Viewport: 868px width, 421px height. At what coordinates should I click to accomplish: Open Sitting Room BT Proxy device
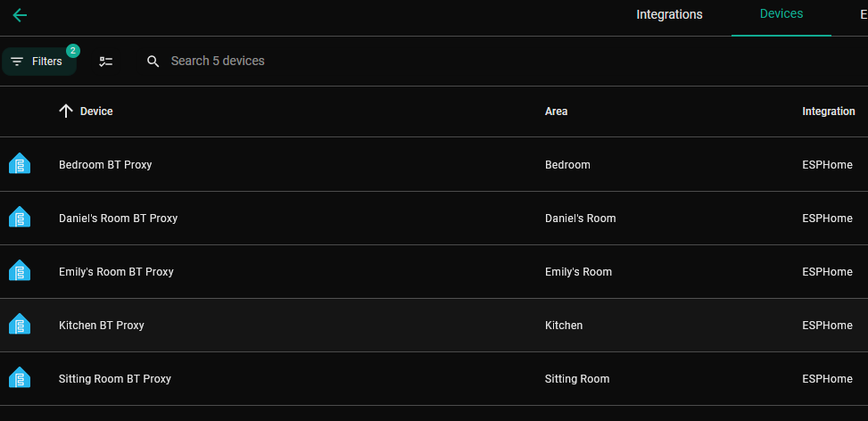coord(114,379)
